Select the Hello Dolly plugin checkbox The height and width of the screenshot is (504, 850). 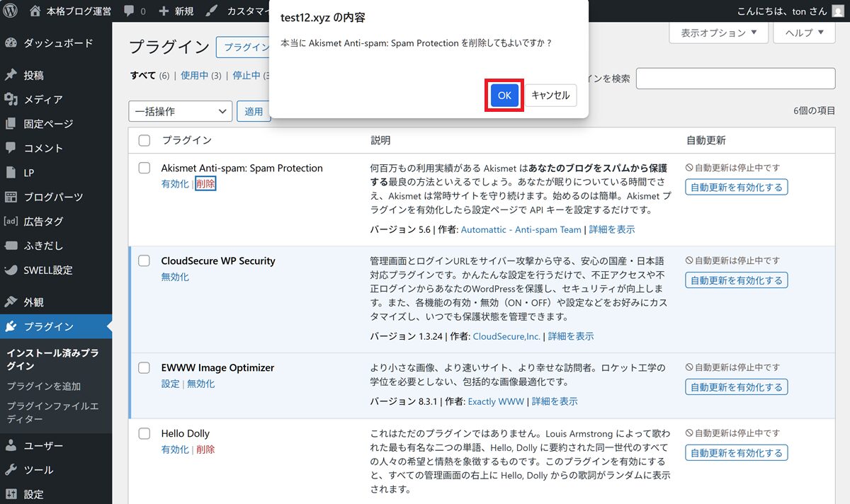pyautogui.click(x=144, y=433)
